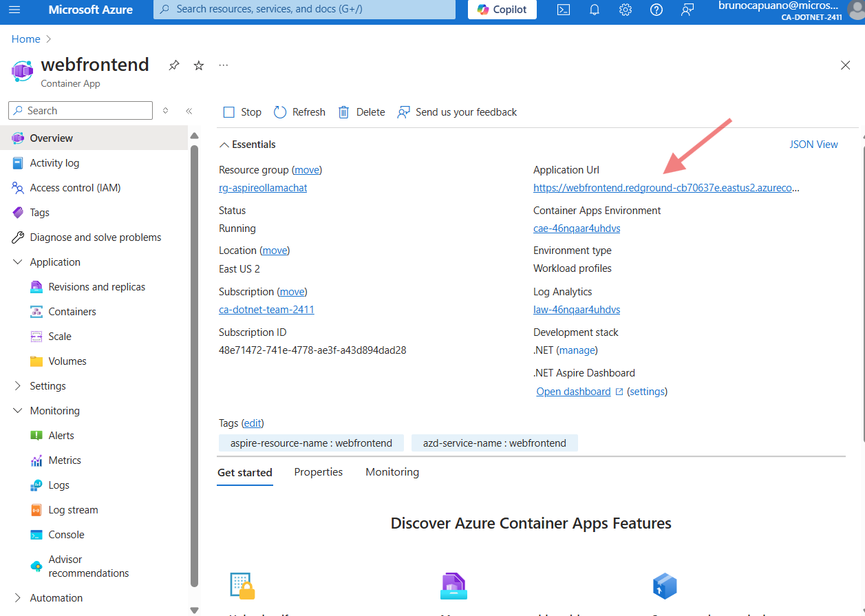Close the webfrontend blade

tap(846, 65)
